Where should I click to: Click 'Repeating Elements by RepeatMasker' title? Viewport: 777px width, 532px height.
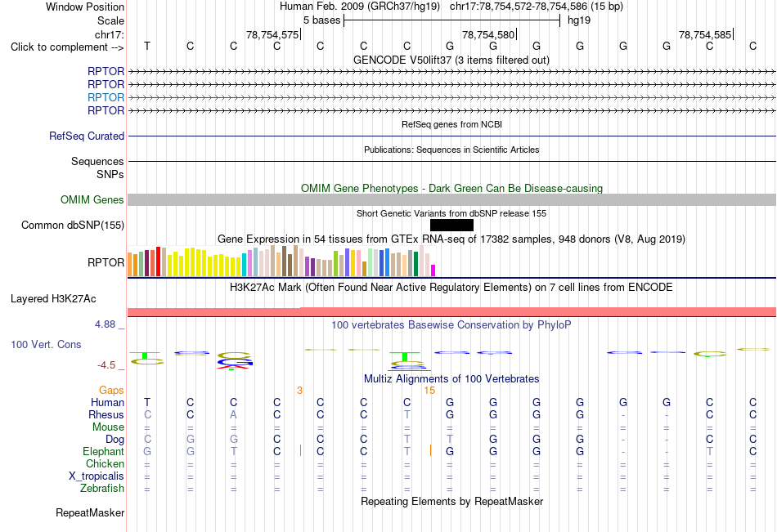point(451,501)
